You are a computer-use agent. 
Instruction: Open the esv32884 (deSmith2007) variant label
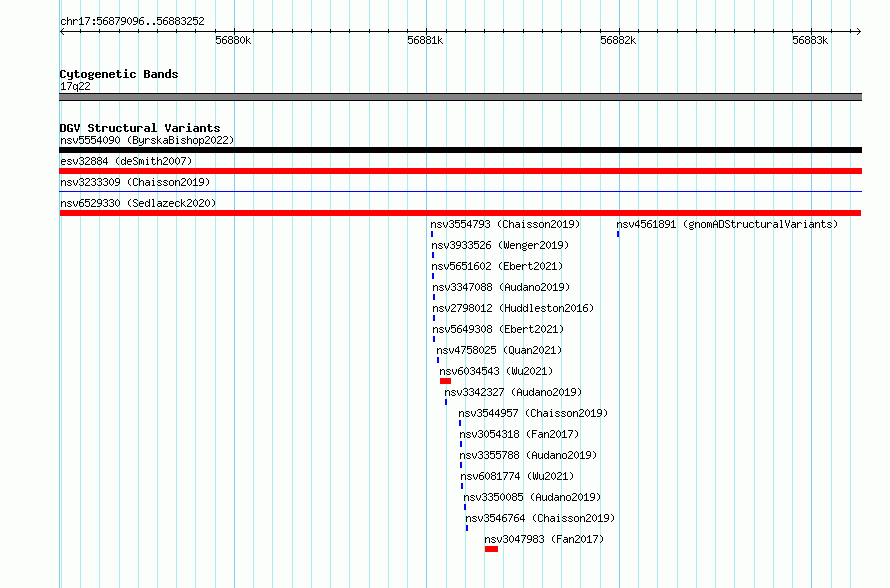[126, 161]
